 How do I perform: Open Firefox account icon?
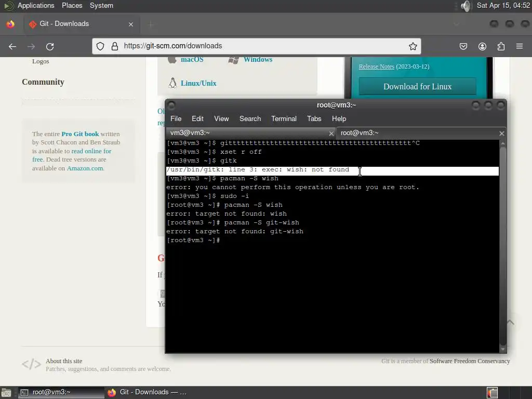point(482,46)
